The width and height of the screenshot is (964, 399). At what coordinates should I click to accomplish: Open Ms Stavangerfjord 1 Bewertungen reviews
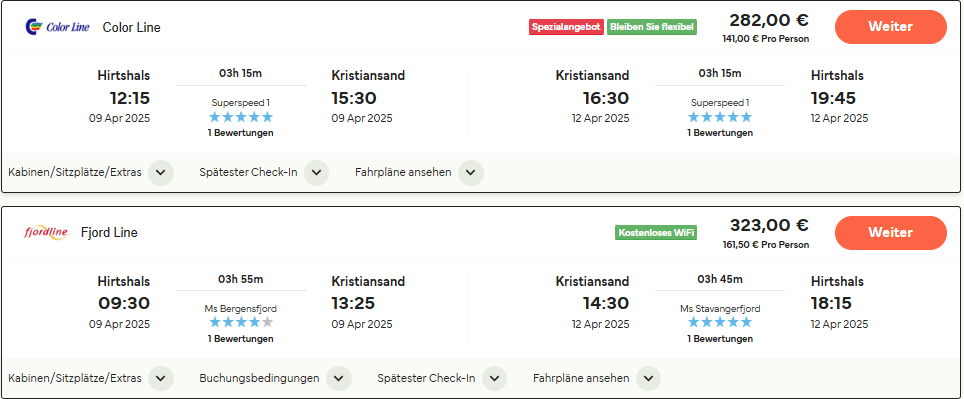click(720, 339)
